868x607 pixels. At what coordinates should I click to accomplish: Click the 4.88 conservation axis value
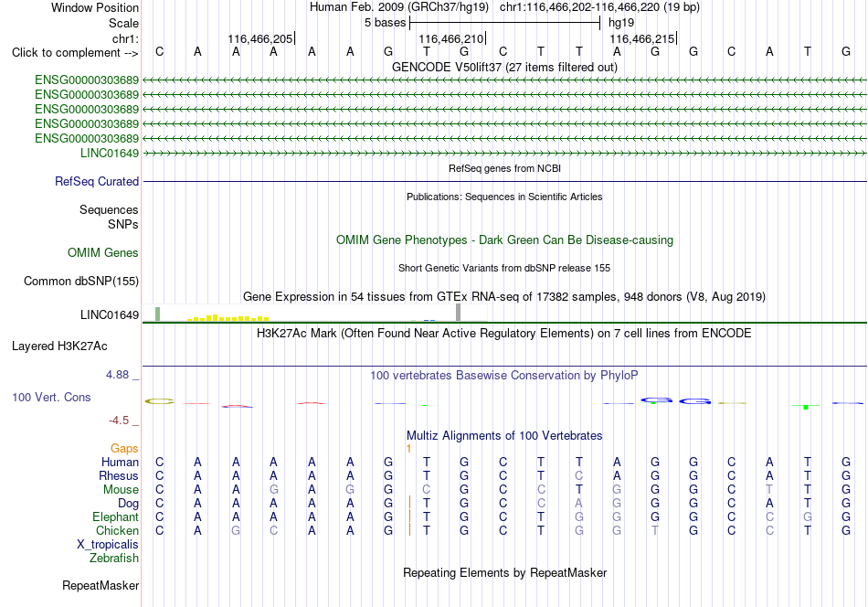click(x=117, y=375)
